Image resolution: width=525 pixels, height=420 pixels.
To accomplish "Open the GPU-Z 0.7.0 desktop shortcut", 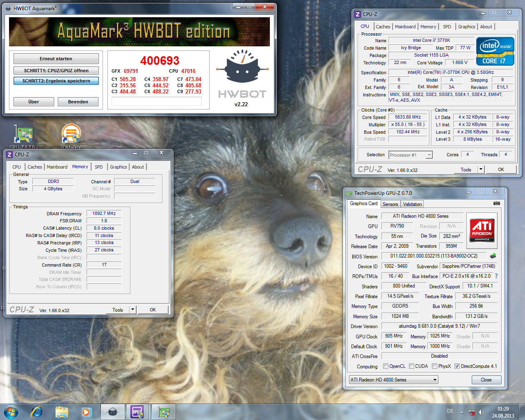I will [24, 136].
